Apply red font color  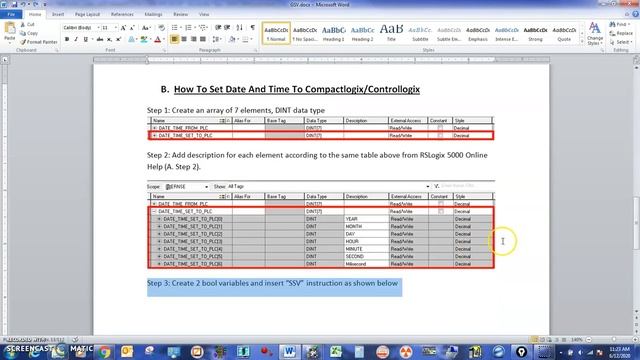(x=158, y=39)
